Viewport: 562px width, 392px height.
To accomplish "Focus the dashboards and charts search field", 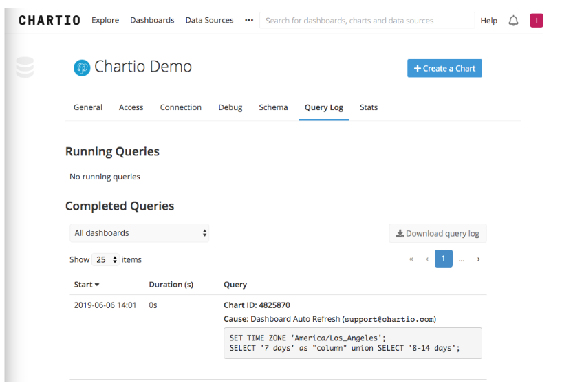I will pyautogui.click(x=367, y=21).
